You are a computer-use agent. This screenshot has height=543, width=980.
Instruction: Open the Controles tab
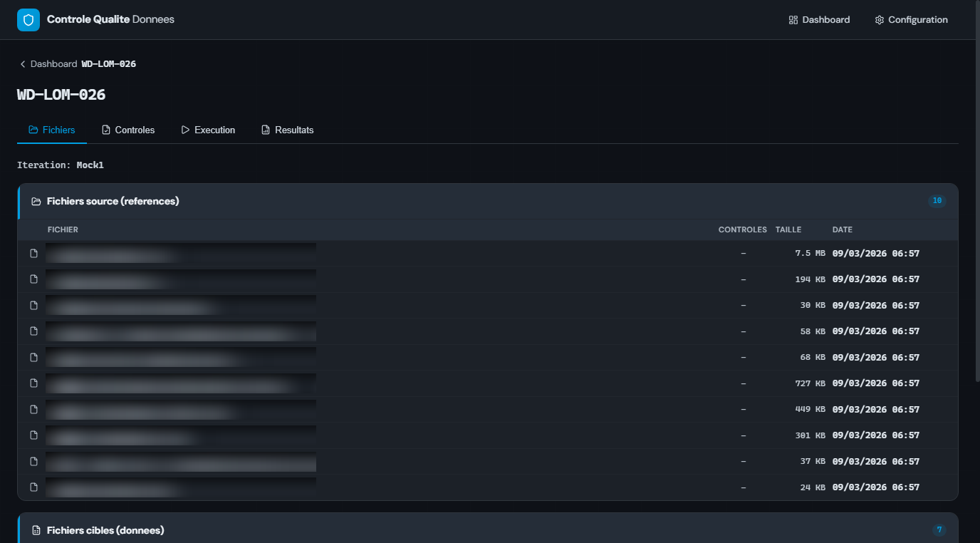click(x=128, y=130)
